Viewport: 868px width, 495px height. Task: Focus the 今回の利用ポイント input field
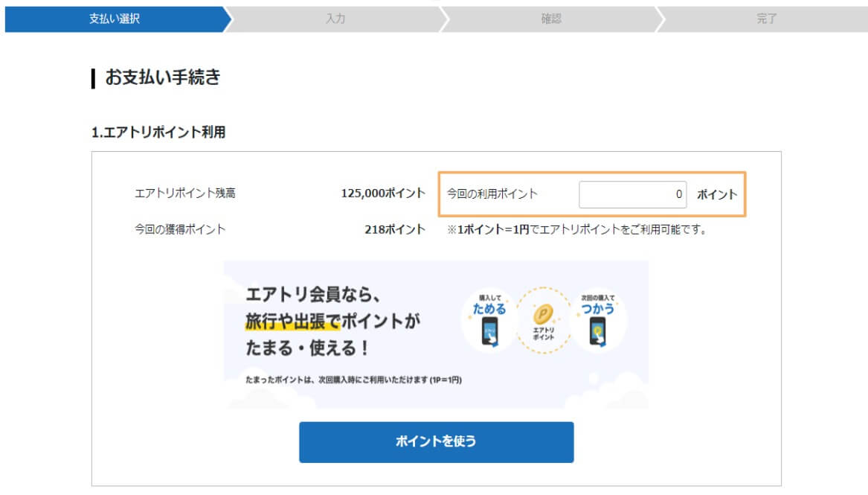(633, 194)
